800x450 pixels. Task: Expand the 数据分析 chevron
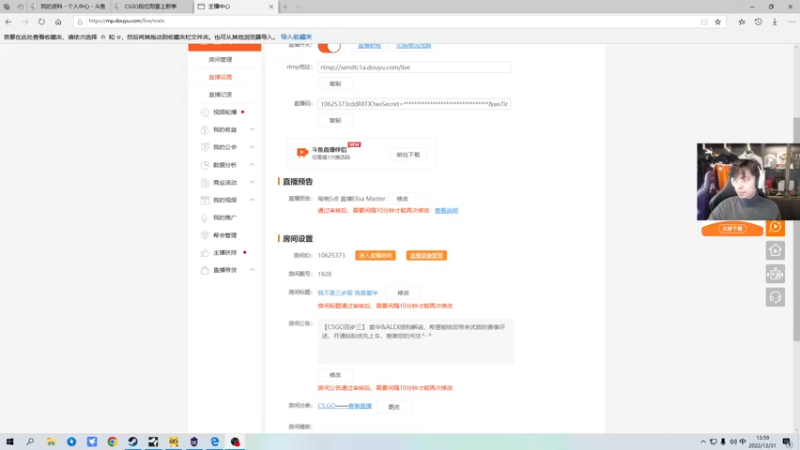click(252, 165)
